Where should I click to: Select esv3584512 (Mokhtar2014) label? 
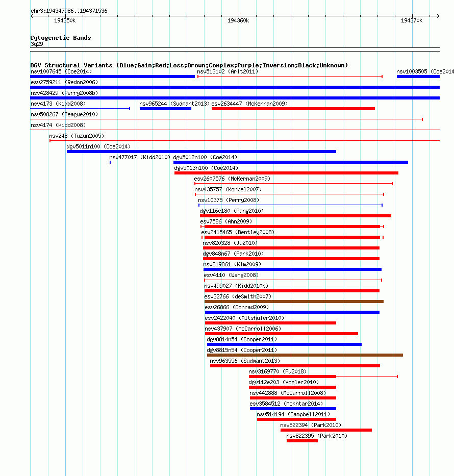click(x=286, y=404)
